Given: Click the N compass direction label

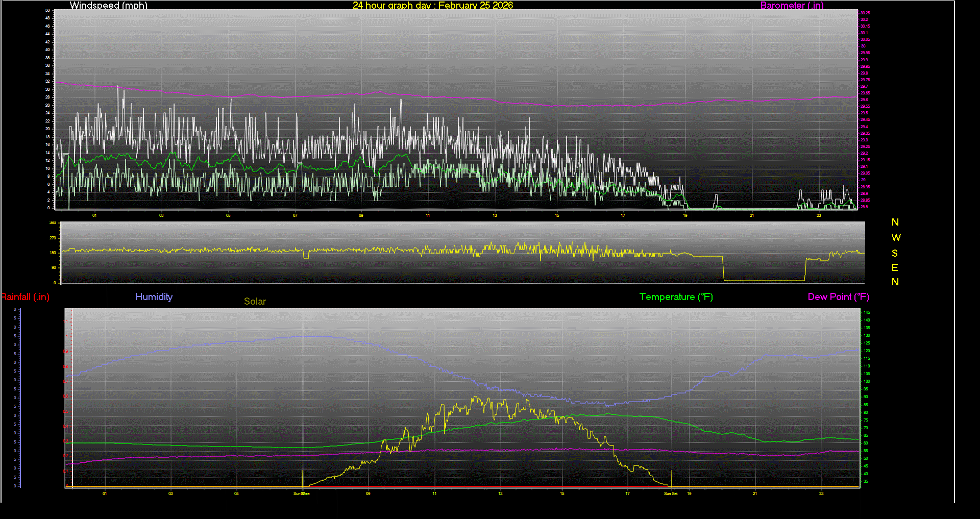Looking at the screenshot, I should 896,222.
